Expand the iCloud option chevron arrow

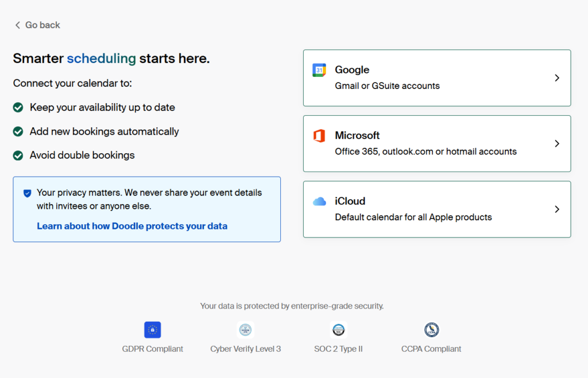click(556, 209)
